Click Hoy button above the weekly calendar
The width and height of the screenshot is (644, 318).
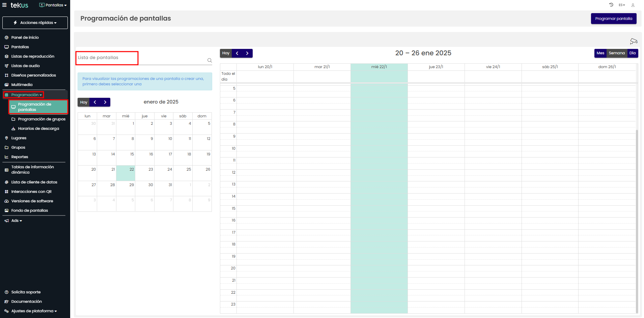click(x=226, y=53)
